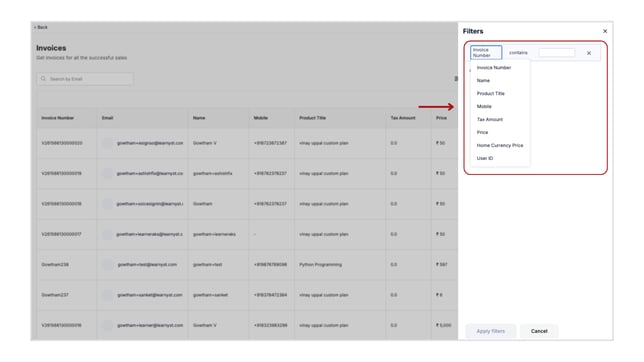
Task: Click the Name column header
Action: coord(199,118)
